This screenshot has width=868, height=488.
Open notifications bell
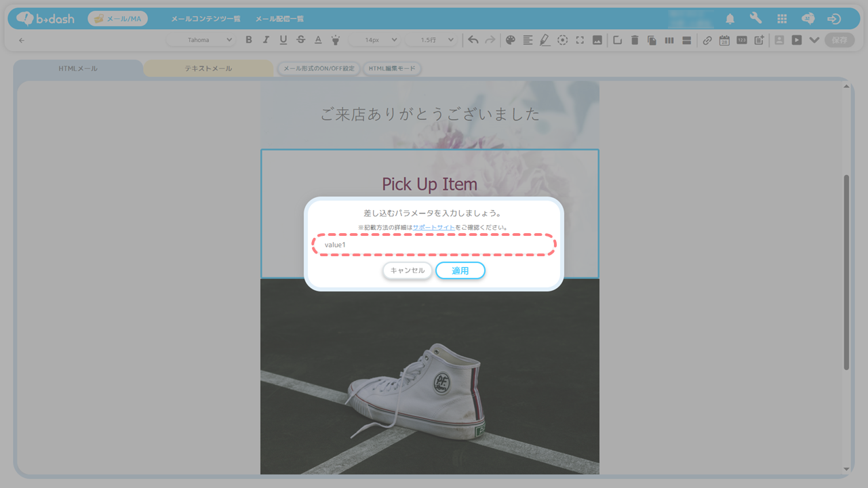[x=730, y=19]
